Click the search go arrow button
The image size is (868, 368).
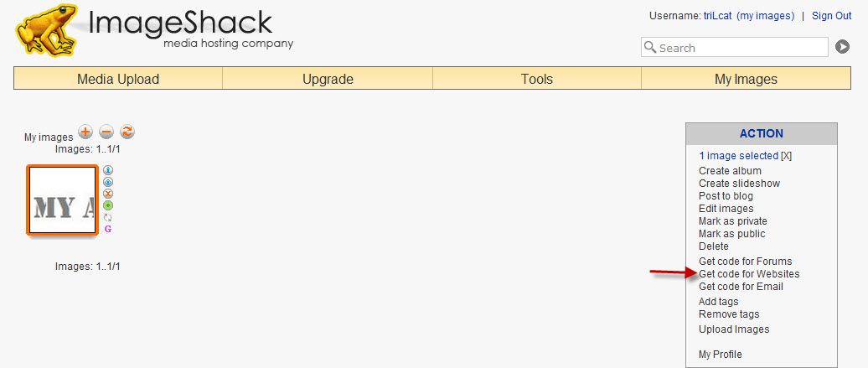842,47
